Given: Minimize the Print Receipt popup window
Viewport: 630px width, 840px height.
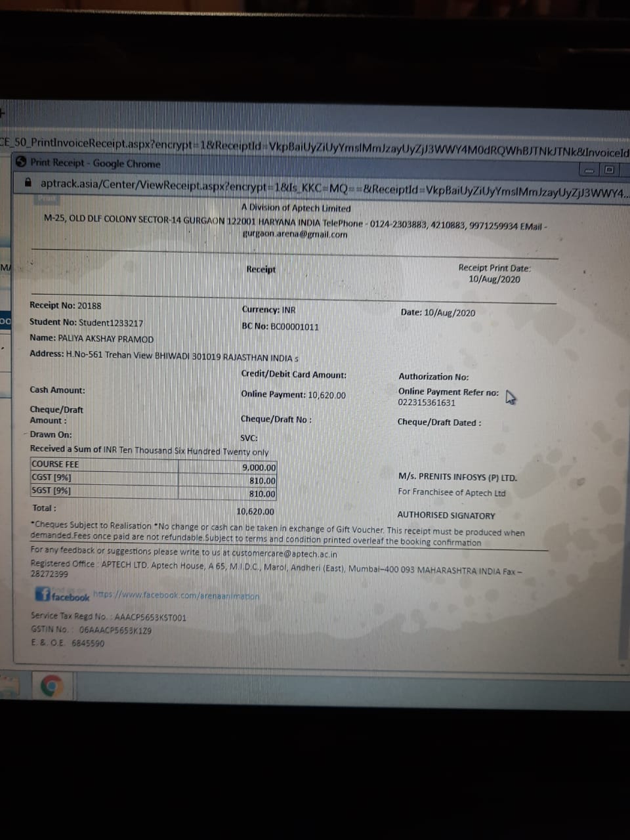Looking at the screenshot, I should pos(589,170).
